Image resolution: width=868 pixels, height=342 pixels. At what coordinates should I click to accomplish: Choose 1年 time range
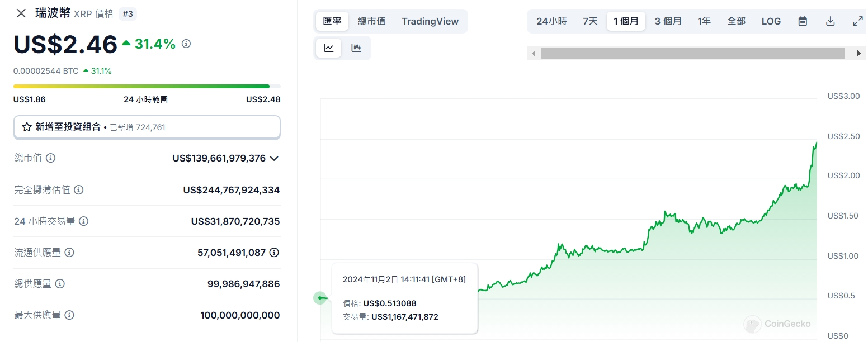click(x=704, y=21)
